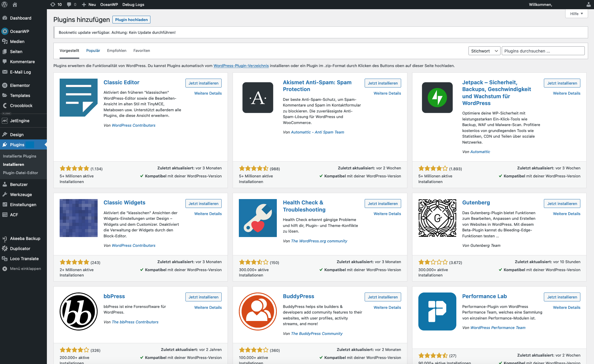Open Debug Logs in admin bar
Image resolution: width=594 pixels, height=364 pixels.
133,4
